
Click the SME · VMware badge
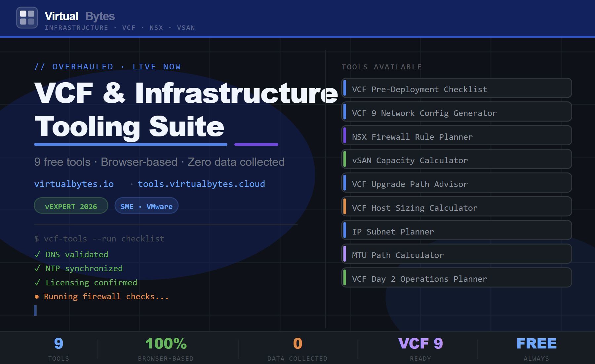[146, 206]
